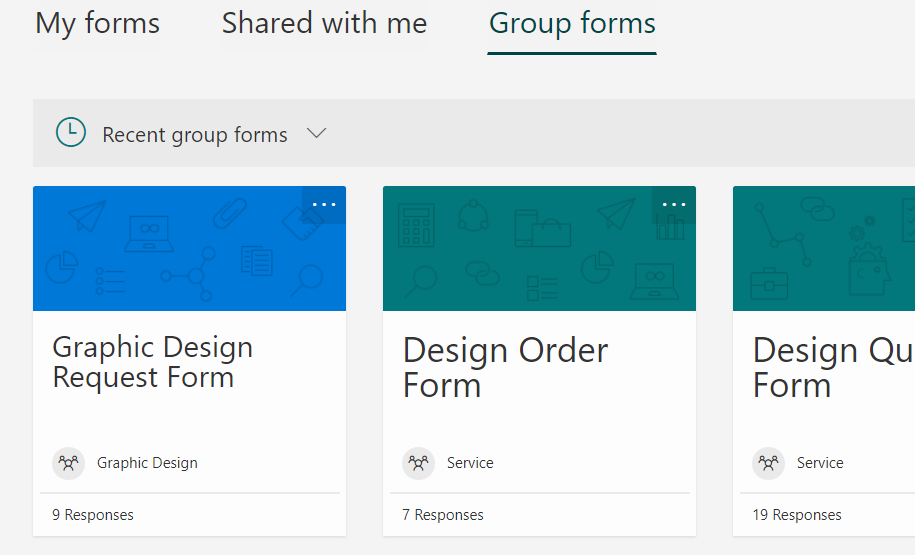Expand the Recent group forms chevron
The image size is (915, 555).
(x=317, y=133)
